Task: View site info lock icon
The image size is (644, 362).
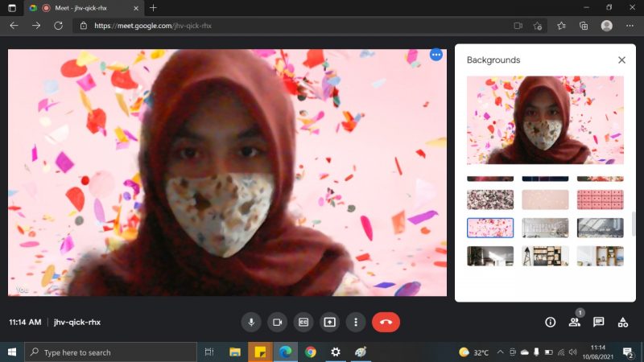Action: click(x=84, y=26)
